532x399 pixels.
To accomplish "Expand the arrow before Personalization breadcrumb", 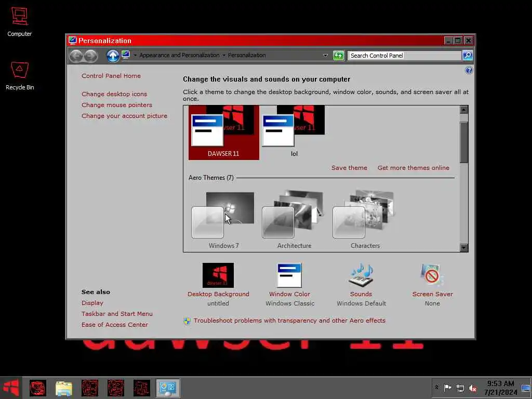I will click(224, 55).
